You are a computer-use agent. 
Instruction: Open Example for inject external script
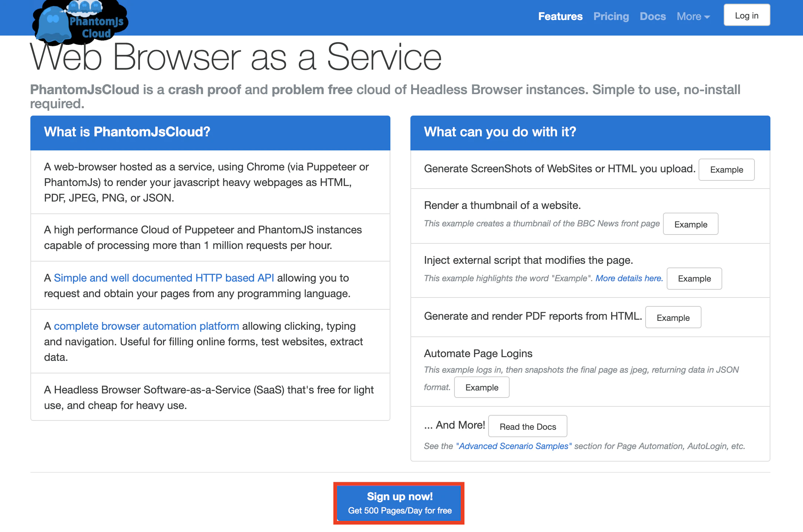(694, 279)
